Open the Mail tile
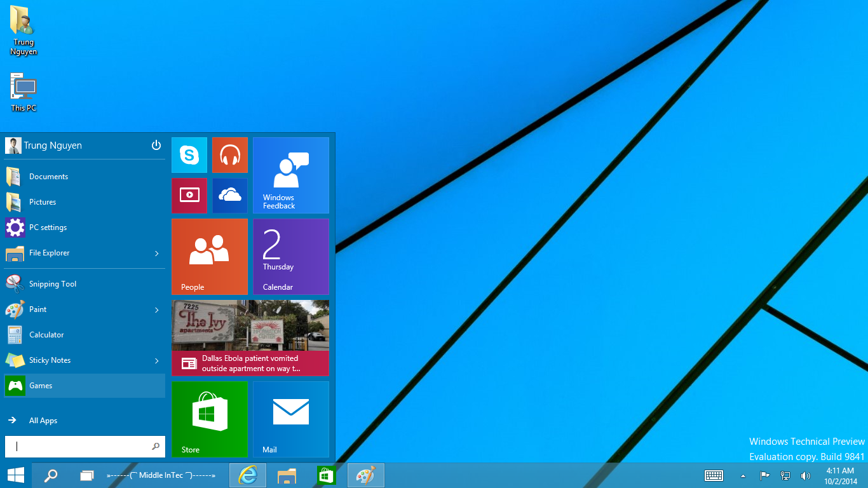The width and height of the screenshot is (868, 488). pyautogui.click(x=291, y=419)
